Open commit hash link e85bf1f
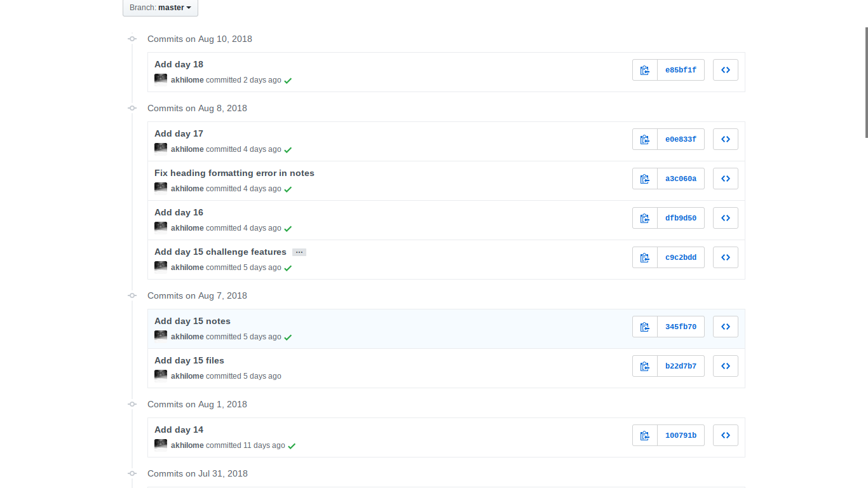Viewport: 868px width, 488px height. coord(681,70)
